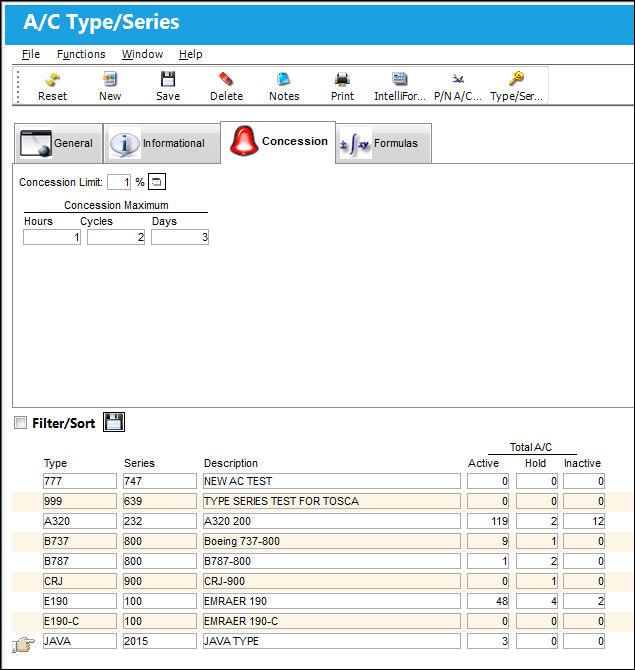
Task: Select description EMRAER 190
Action: tap(332, 601)
